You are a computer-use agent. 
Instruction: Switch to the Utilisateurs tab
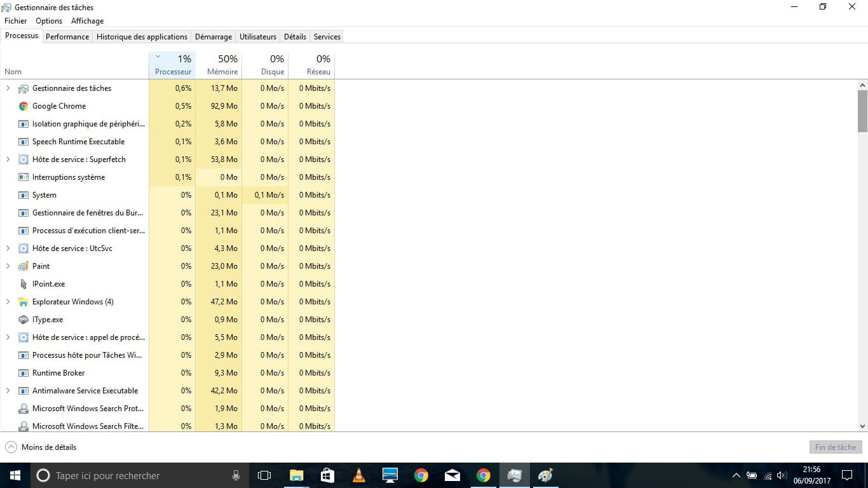(x=258, y=37)
